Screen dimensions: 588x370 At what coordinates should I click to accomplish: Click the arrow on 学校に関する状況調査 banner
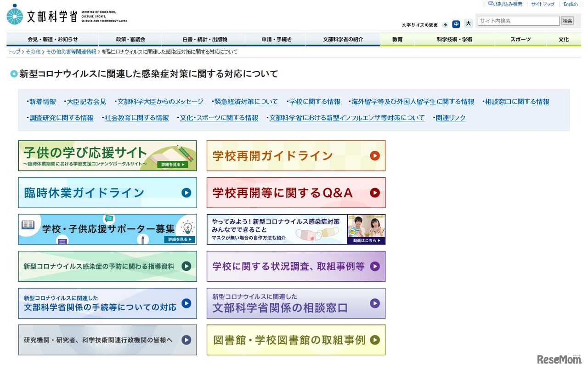tap(375, 267)
